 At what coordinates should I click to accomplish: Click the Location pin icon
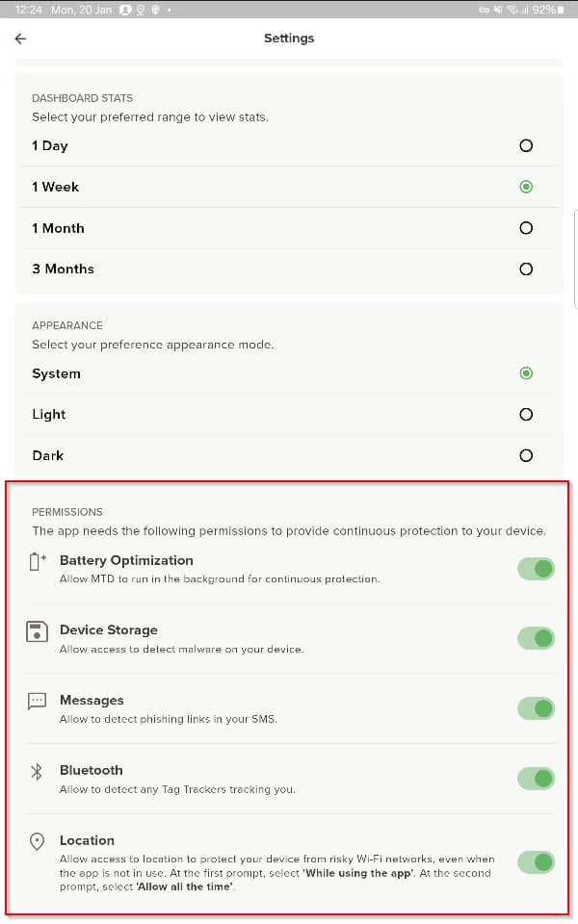point(38,841)
